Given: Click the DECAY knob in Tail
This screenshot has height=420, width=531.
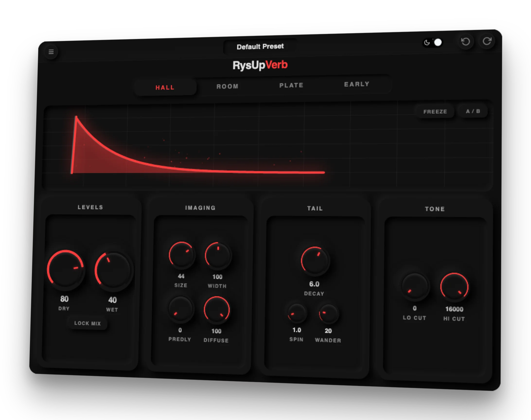Looking at the screenshot, I should point(315,261).
